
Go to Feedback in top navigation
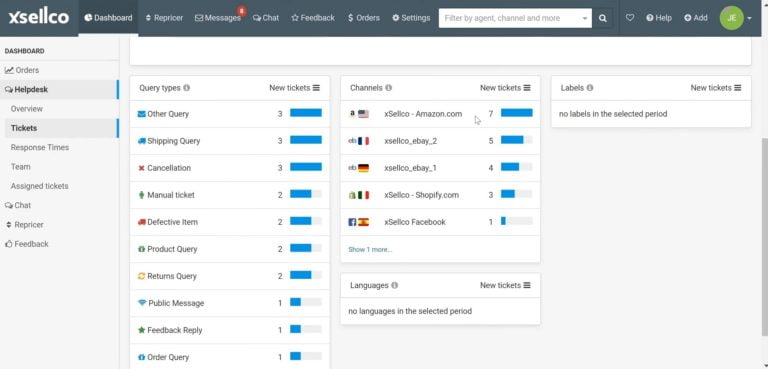[313, 18]
